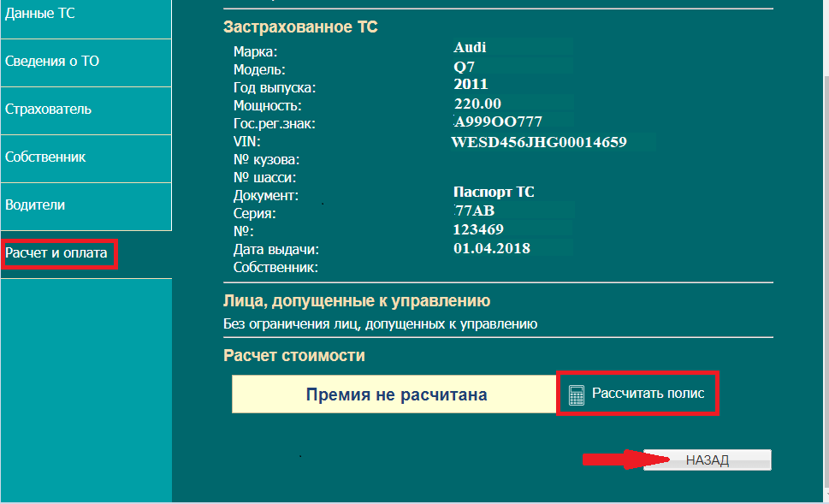Click the Без ограничения лиц text line
The image size is (829, 504).
[380, 323]
